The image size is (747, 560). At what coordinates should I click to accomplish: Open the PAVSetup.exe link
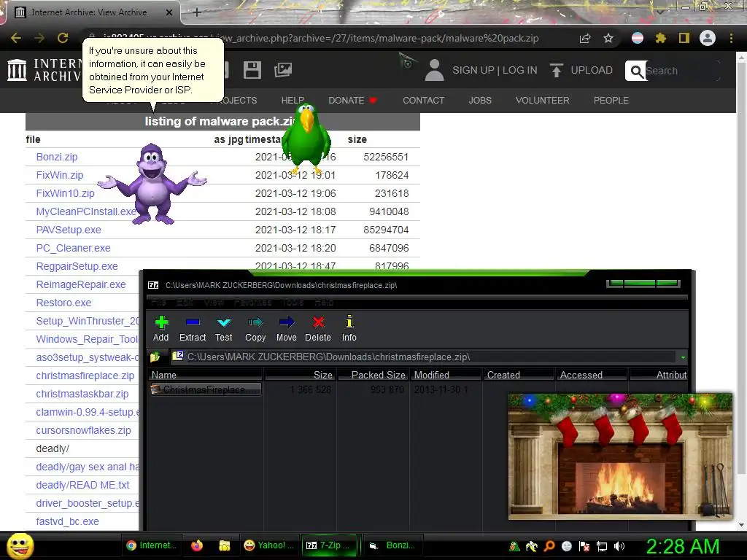[69, 230]
